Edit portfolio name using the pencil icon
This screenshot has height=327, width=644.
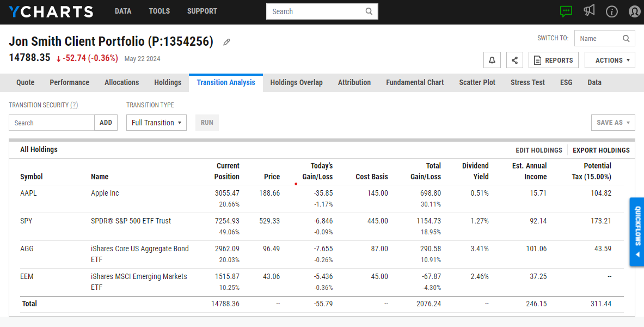226,41
